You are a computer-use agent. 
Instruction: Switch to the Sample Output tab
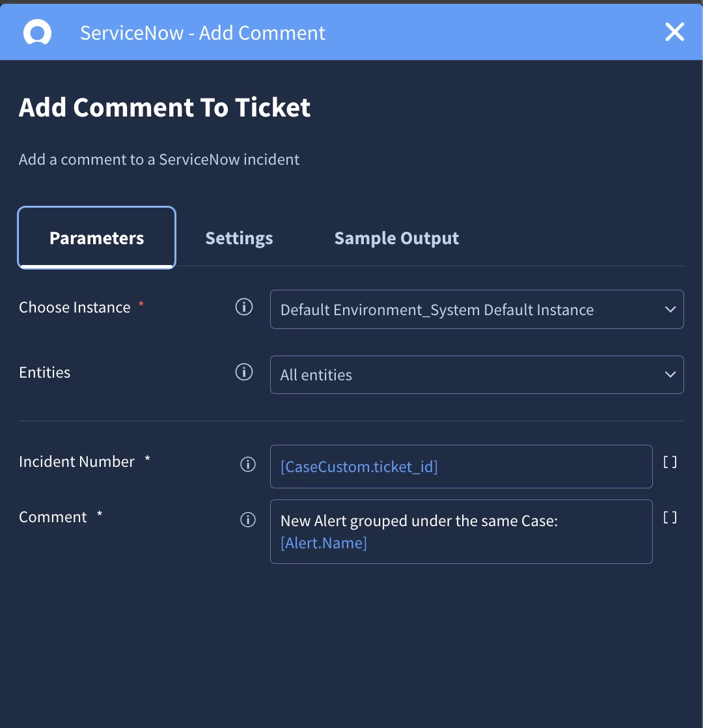[397, 238]
